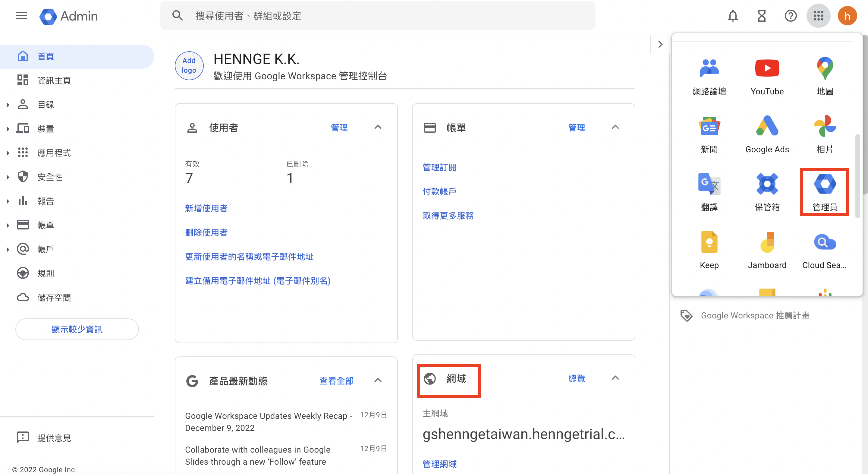Open the account avatar 'h'
868x474 pixels.
click(x=847, y=16)
